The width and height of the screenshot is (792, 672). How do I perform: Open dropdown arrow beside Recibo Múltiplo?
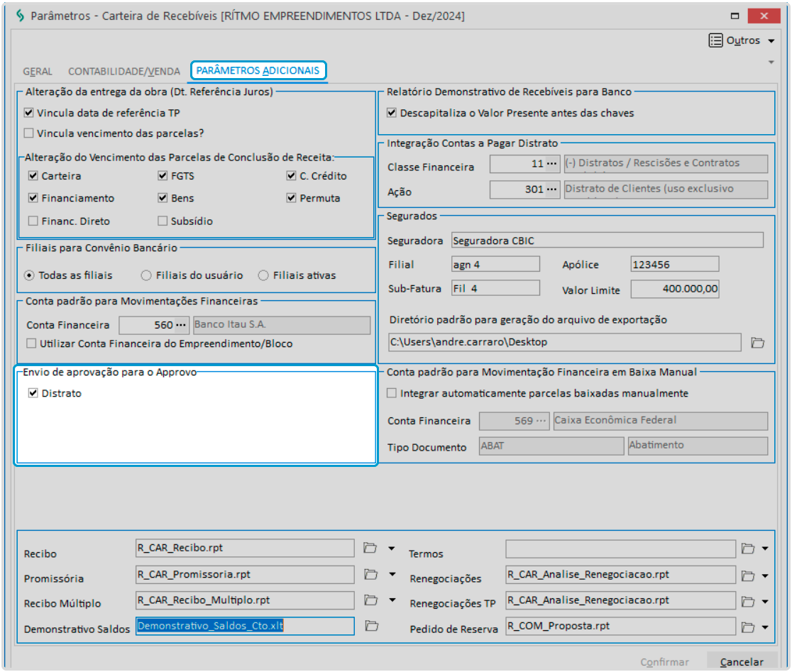[391, 600]
